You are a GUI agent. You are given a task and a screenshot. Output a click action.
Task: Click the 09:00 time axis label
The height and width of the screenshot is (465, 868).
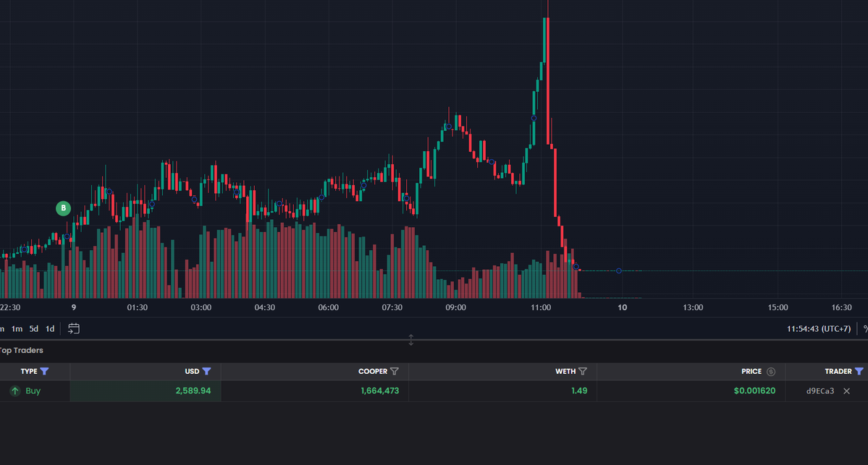click(455, 307)
